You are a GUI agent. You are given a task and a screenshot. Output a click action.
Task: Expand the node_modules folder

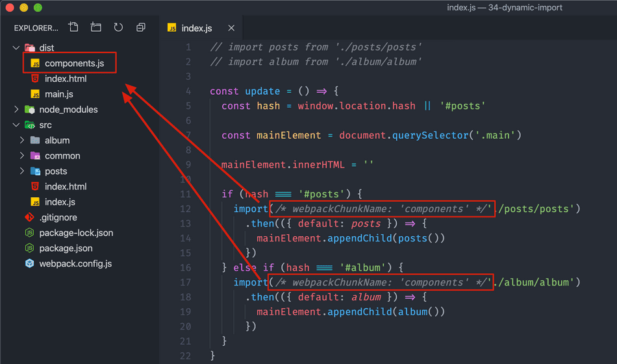point(16,110)
